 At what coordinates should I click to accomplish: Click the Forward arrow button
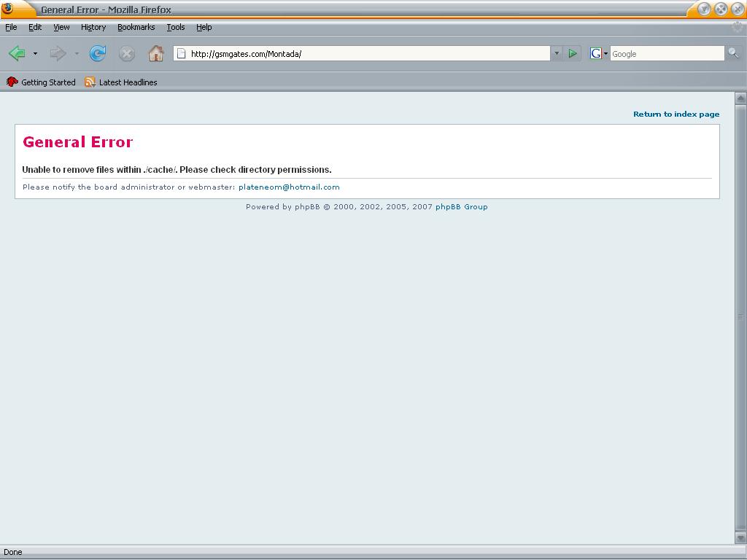[58, 53]
